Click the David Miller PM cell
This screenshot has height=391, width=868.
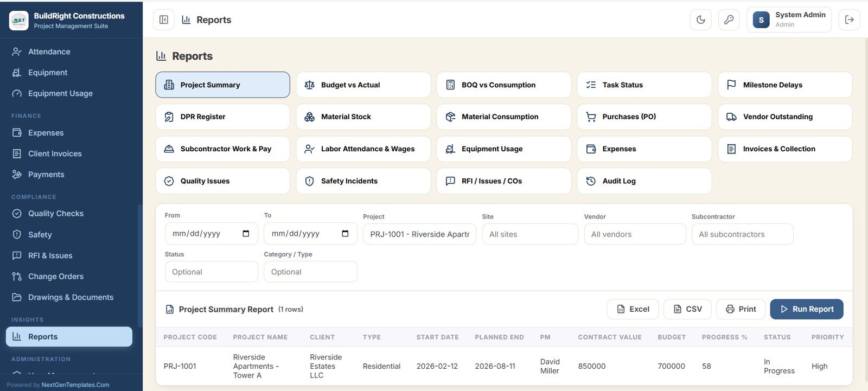(550, 367)
